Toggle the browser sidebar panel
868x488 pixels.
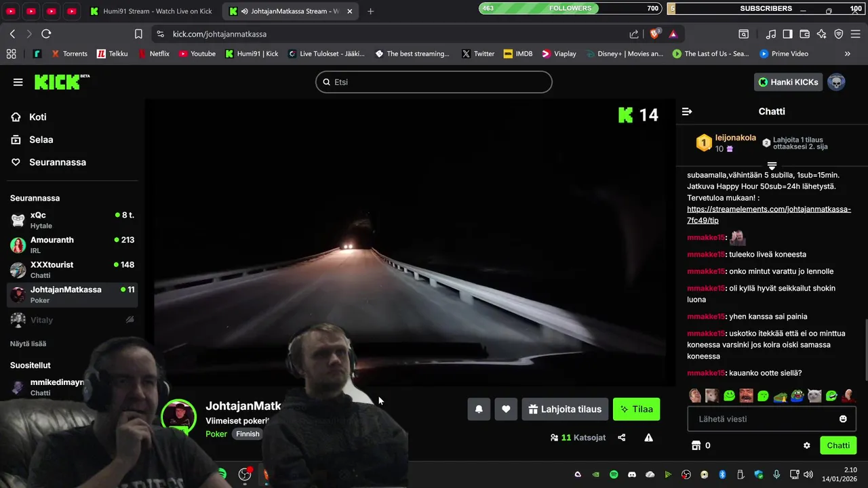(787, 34)
